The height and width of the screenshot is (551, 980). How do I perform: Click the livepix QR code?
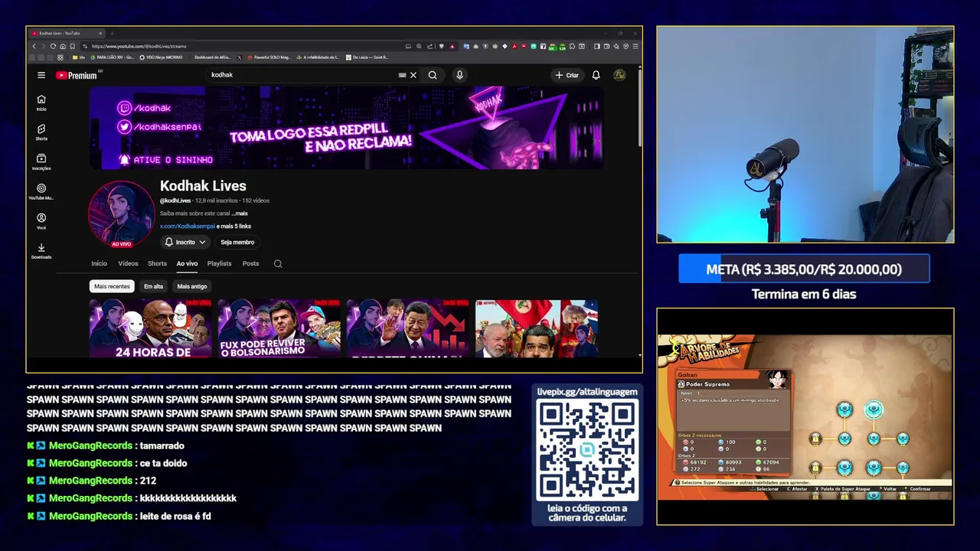click(x=587, y=449)
